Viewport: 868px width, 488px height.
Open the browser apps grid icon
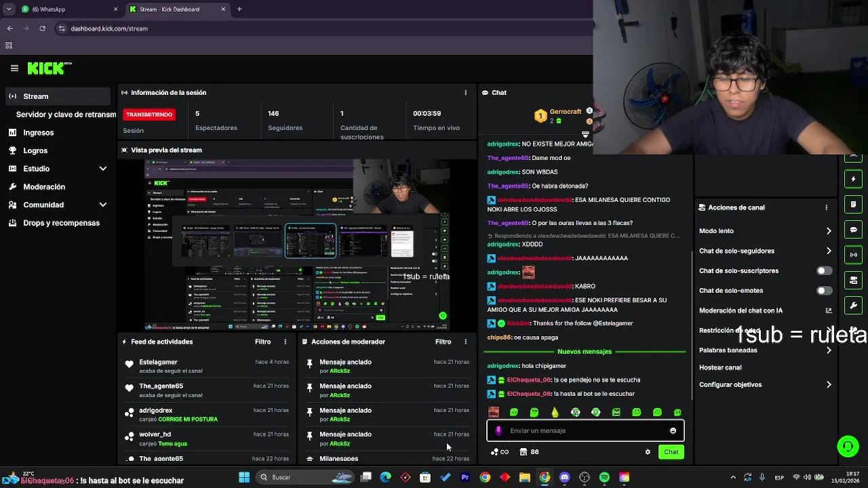tap(9, 45)
